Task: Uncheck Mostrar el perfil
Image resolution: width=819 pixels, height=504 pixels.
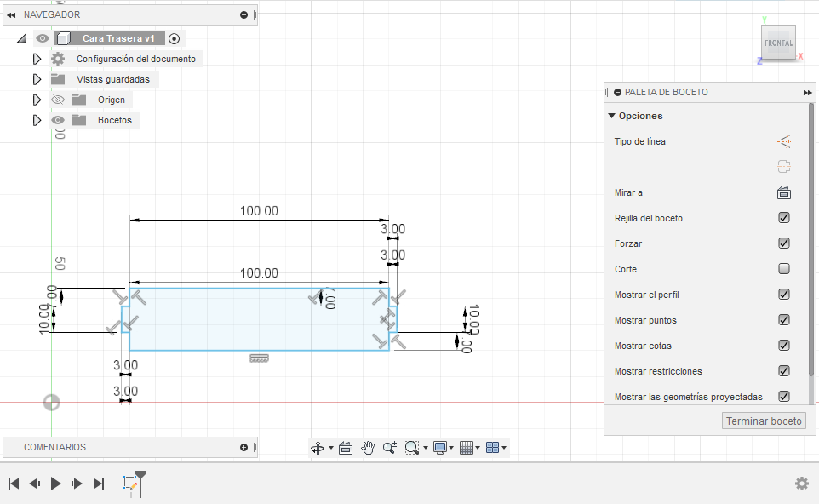Action: pyautogui.click(x=784, y=295)
